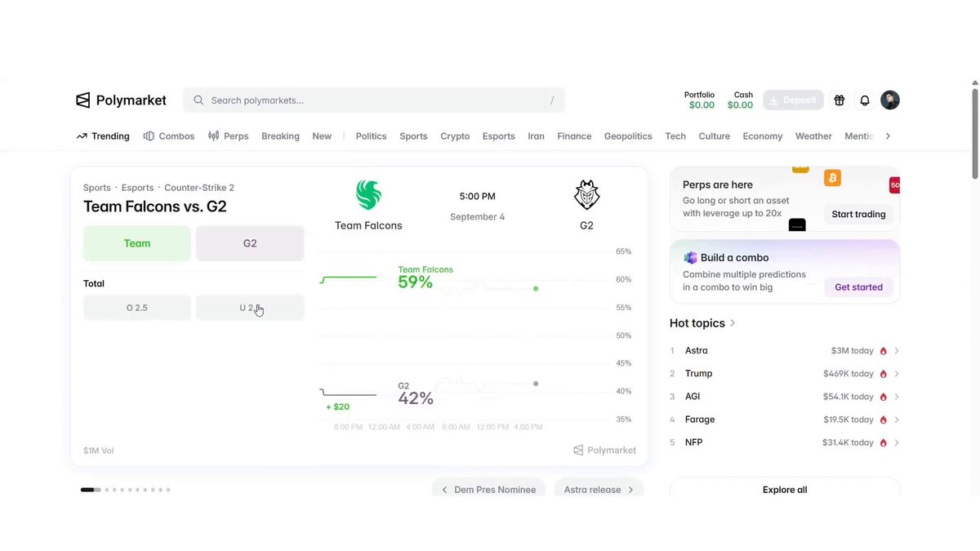Open the Economy category

point(762,136)
